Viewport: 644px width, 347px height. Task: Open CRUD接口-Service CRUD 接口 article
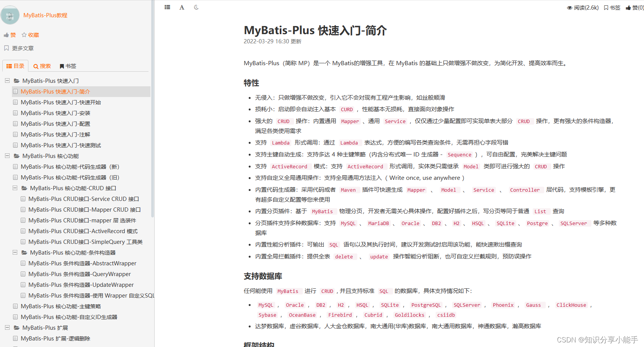tap(84, 199)
